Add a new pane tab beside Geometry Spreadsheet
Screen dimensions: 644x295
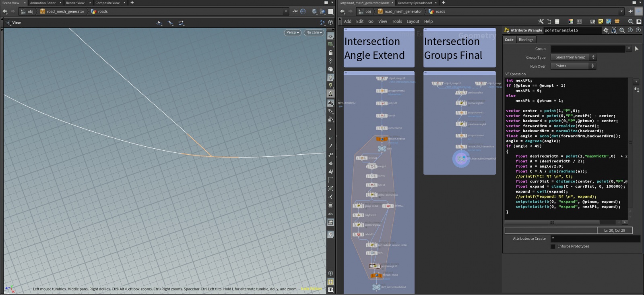(444, 3)
